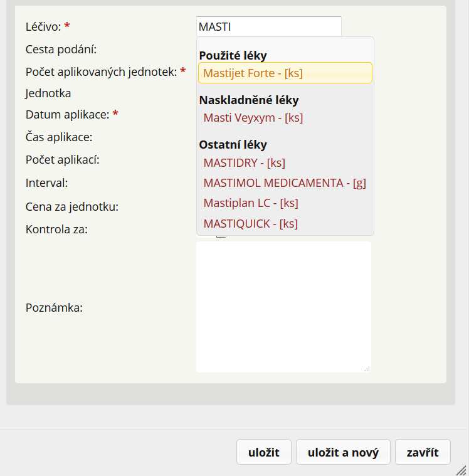
Task: Click inside the Poznámka text area
Action: pyautogui.click(x=283, y=307)
